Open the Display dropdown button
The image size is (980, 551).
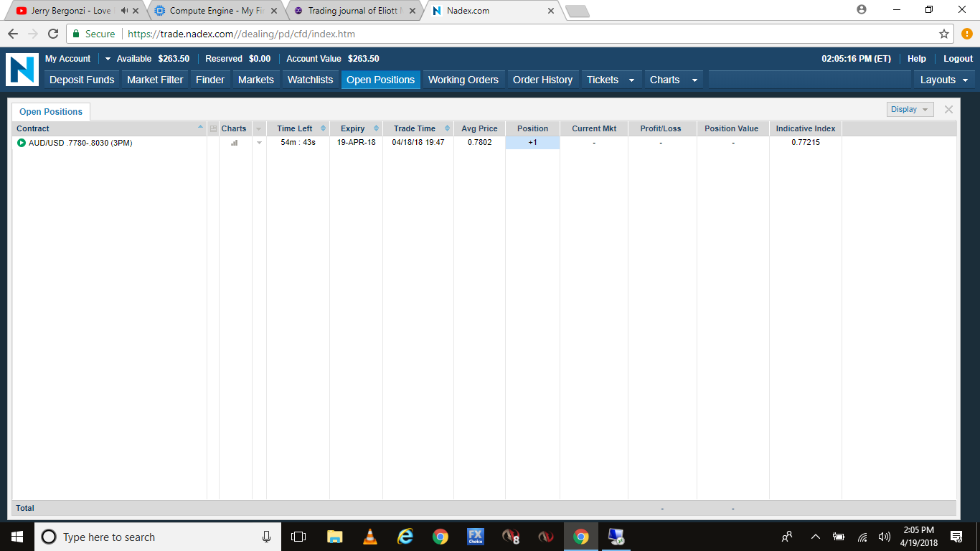(910, 109)
